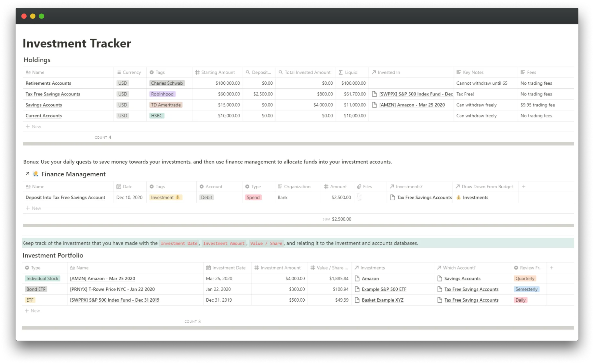Click the Quarterly review tag
594x364 pixels.
[525, 278]
